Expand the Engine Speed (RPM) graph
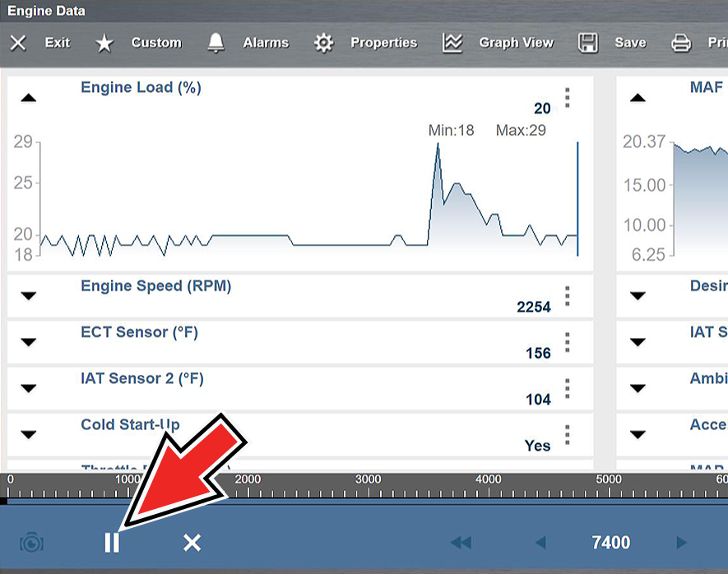Viewport: 728px width, 574px height. (x=29, y=296)
